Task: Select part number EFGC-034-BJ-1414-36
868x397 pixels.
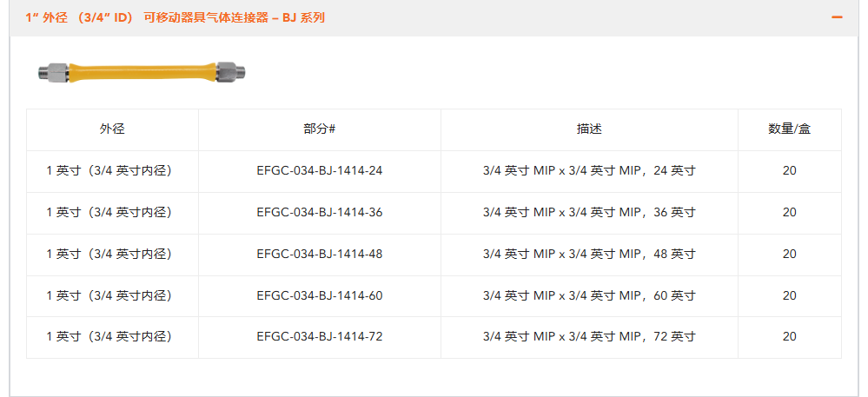Action: (x=319, y=212)
